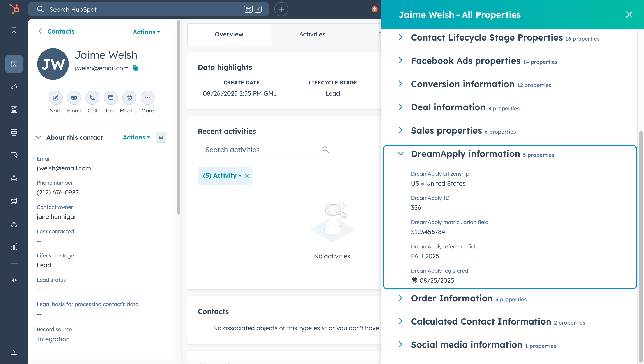This screenshot has width=644, height=364.
Task: Schedule a Meeting with the contact
Action: pyautogui.click(x=129, y=98)
